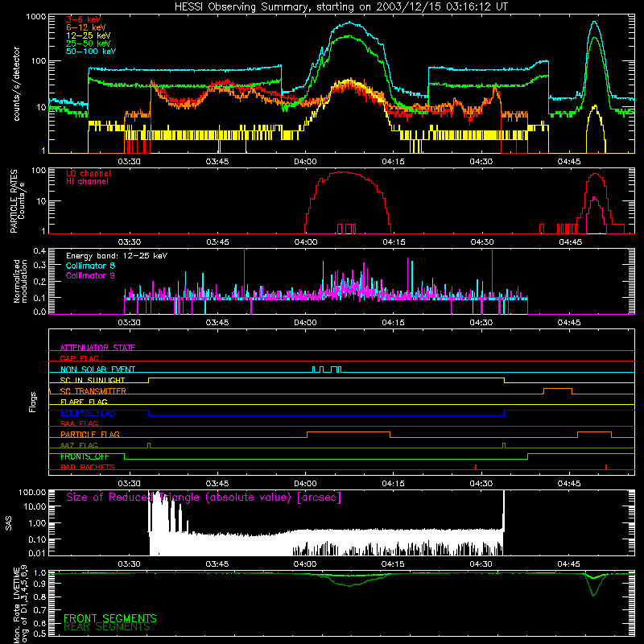644x644 pixels.
Task: Click the rear segments livetime dip near 04:49
Action: pyautogui.click(x=593, y=593)
